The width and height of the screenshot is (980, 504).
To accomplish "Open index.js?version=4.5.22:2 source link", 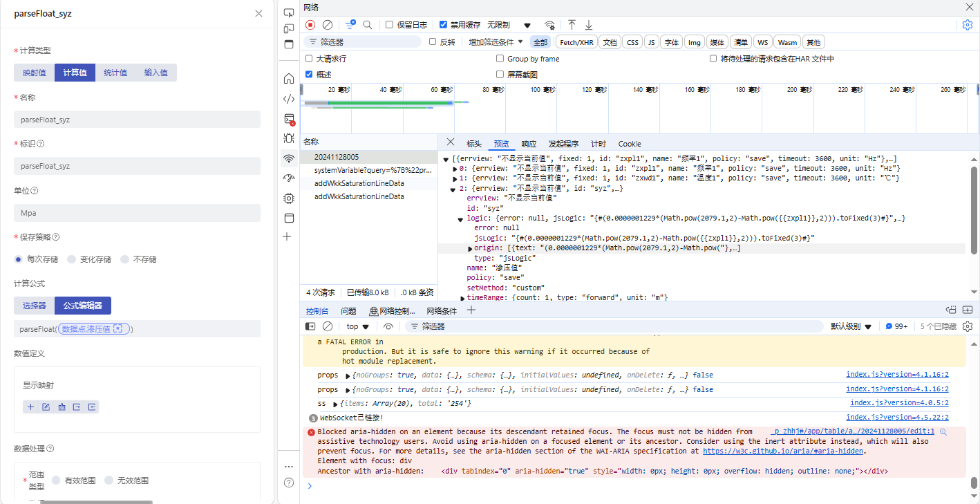I will point(897,417).
